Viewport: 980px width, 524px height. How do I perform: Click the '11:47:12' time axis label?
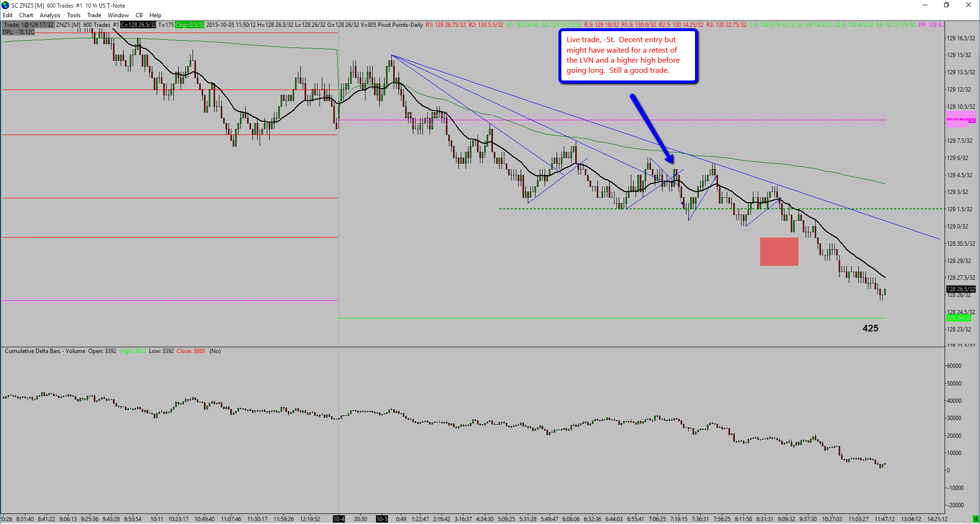point(885,519)
